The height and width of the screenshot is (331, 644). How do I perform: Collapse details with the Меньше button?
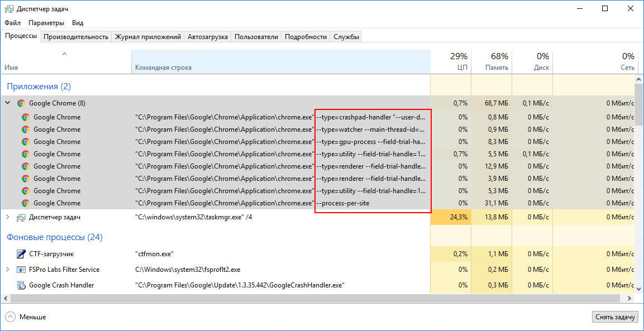pos(26,317)
